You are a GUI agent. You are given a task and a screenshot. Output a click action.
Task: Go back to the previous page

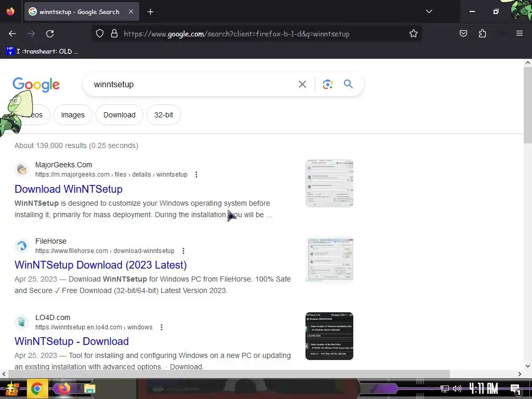(x=12, y=34)
